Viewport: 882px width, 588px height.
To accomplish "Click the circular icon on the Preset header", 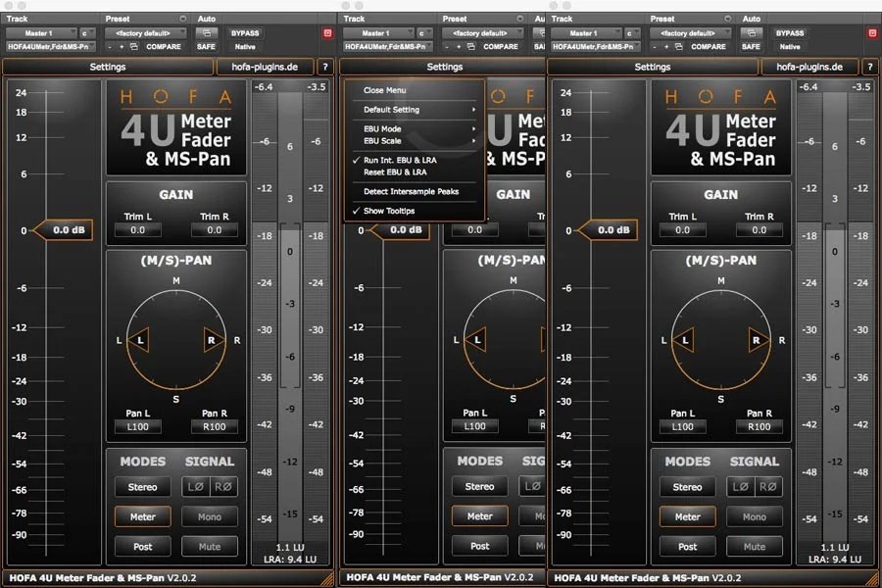I will 184,18.
